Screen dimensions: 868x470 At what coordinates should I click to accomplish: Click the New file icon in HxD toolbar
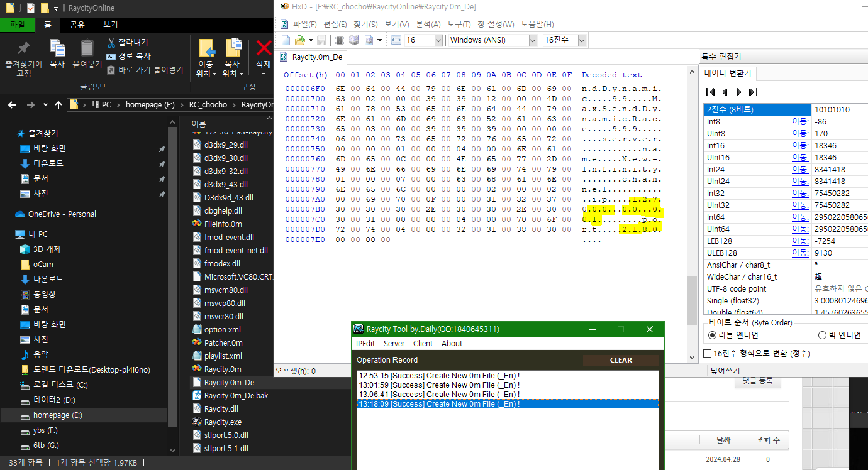(x=286, y=40)
